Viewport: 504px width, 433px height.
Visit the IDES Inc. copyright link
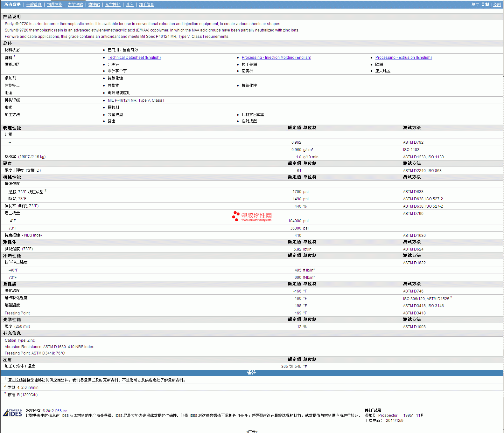tap(61, 411)
